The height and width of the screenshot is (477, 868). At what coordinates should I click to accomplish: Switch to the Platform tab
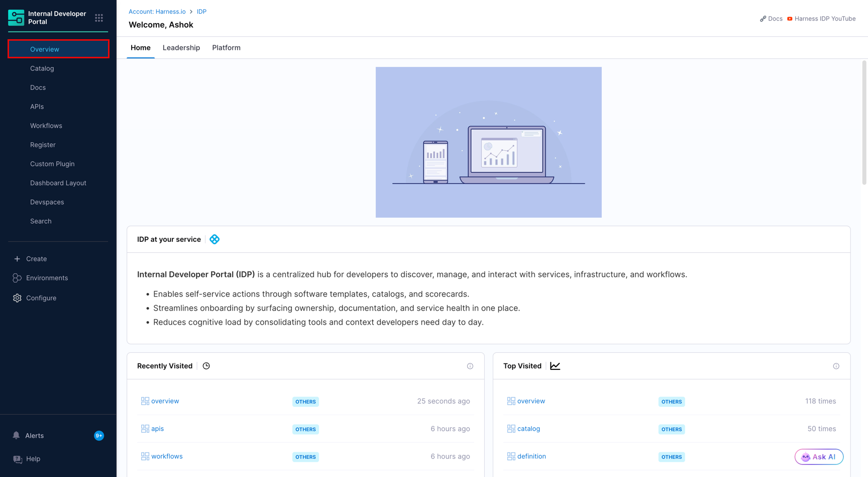click(227, 48)
